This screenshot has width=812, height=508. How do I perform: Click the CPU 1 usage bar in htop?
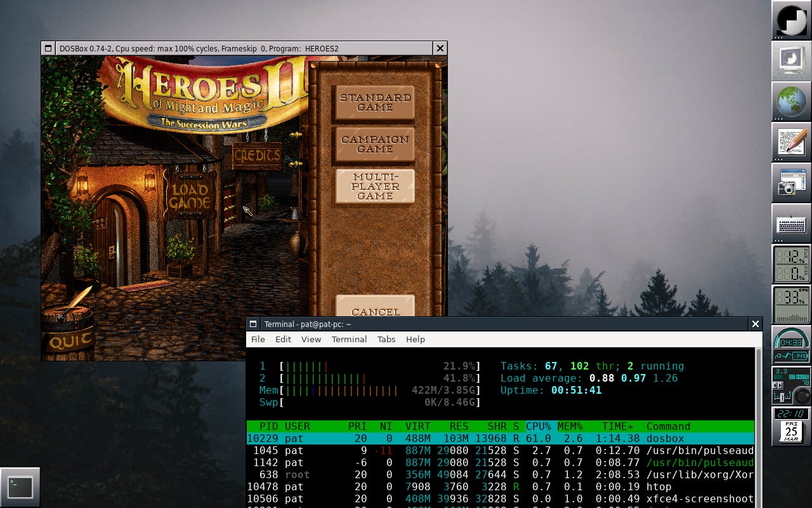coord(370,366)
